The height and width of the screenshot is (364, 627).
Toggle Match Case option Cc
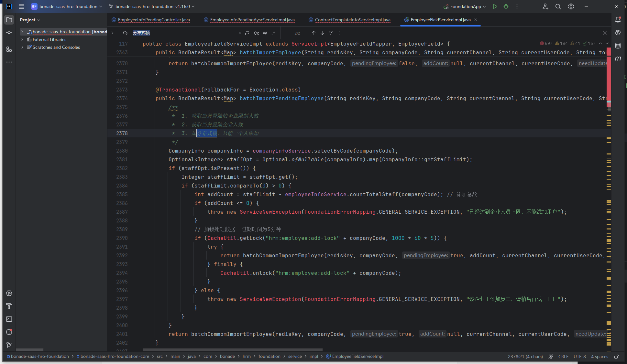coord(257,33)
